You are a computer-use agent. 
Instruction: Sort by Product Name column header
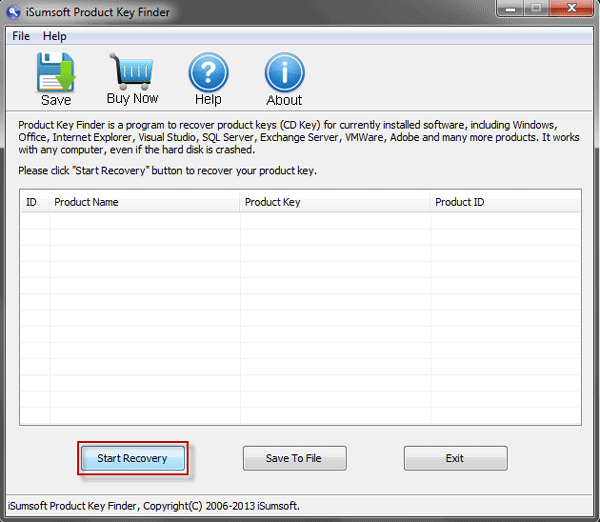(x=145, y=202)
